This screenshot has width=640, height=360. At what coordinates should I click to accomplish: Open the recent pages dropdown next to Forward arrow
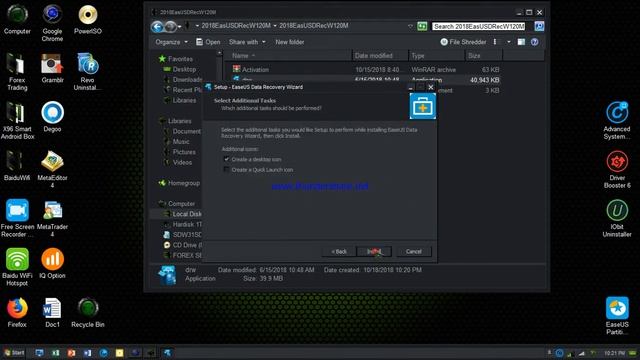(x=180, y=27)
